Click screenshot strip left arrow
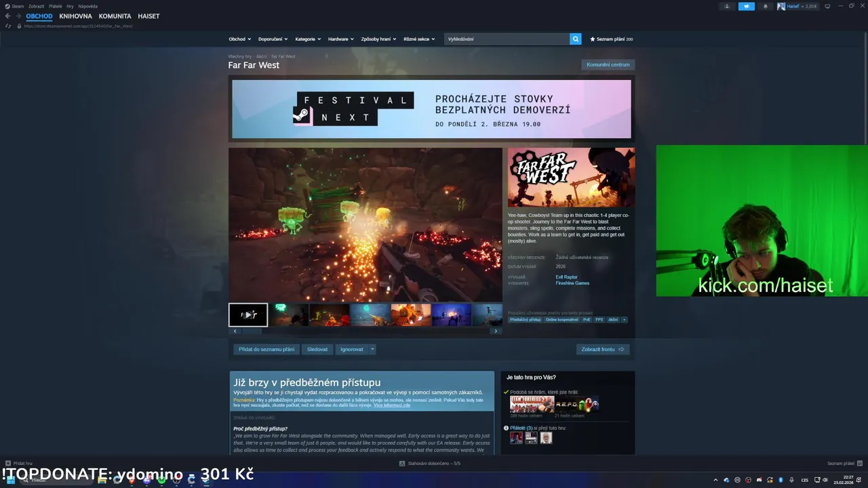 (x=235, y=331)
